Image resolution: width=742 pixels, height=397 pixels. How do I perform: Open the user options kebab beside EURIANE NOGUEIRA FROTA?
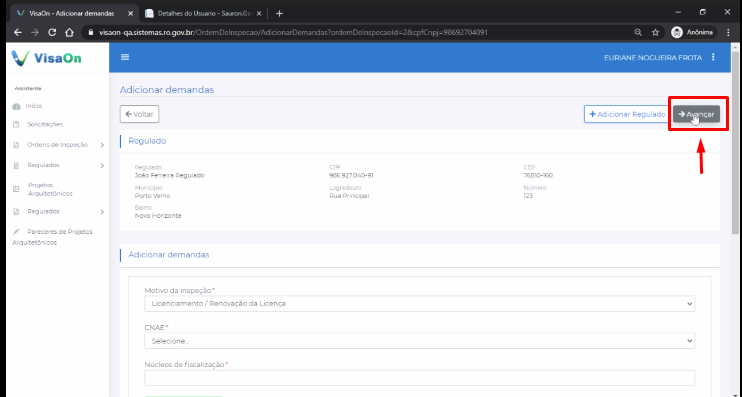pyautogui.click(x=713, y=57)
